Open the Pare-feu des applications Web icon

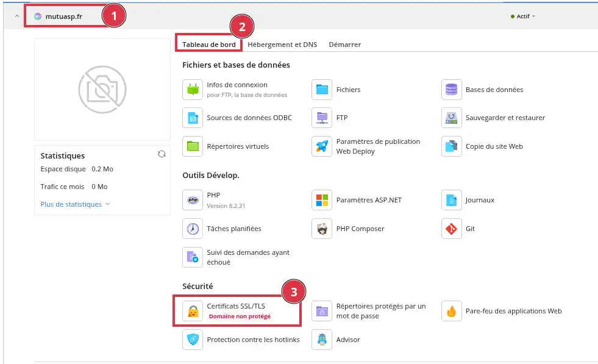click(452, 311)
